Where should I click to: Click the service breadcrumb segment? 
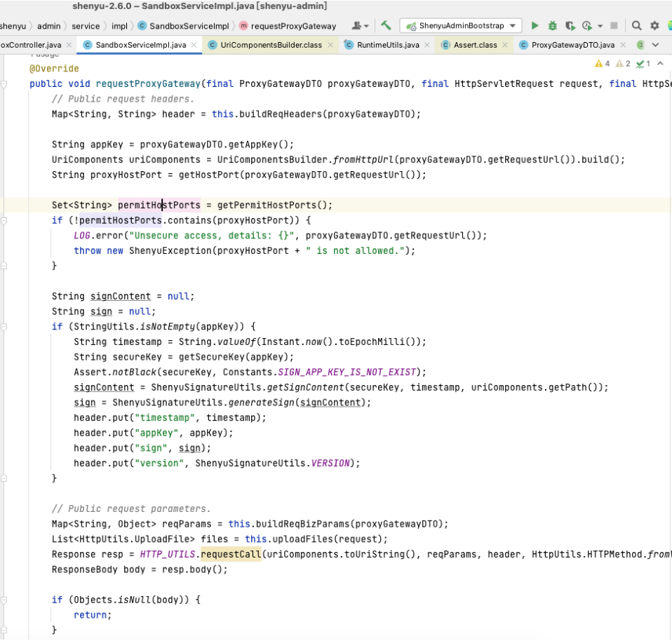pos(86,26)
